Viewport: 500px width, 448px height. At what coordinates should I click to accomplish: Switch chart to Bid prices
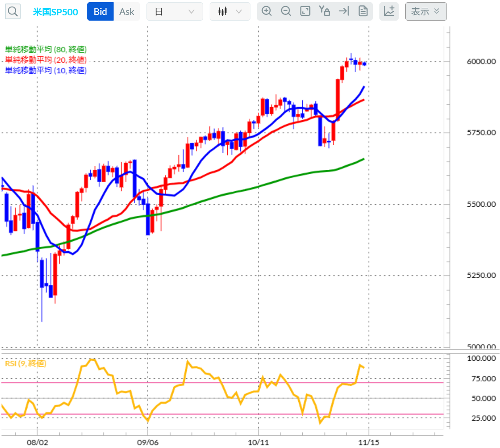pos(100,11)
